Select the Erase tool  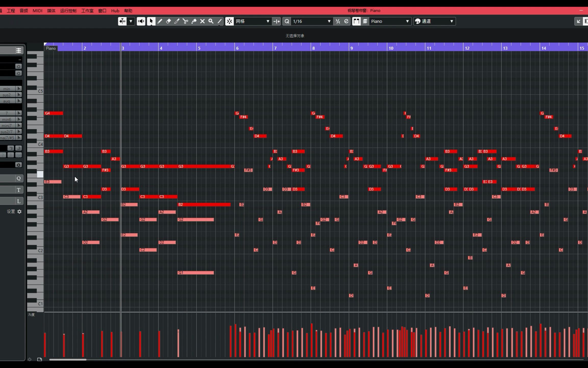point(168,21)
